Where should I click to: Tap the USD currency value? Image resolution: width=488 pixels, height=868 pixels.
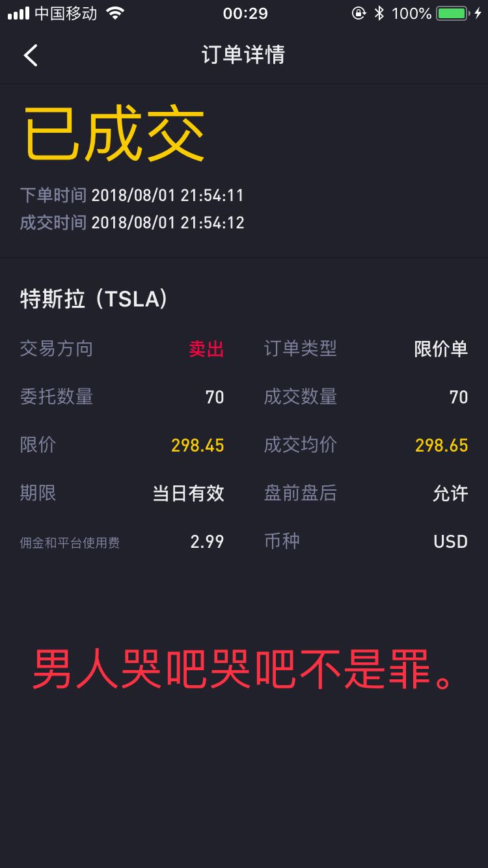click(450, 541)
